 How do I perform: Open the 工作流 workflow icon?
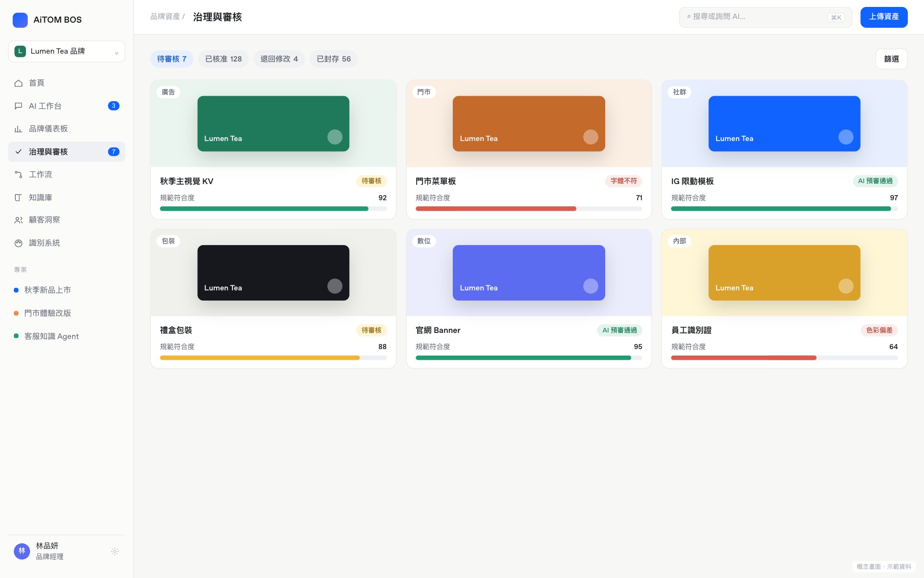click(18, 174)
